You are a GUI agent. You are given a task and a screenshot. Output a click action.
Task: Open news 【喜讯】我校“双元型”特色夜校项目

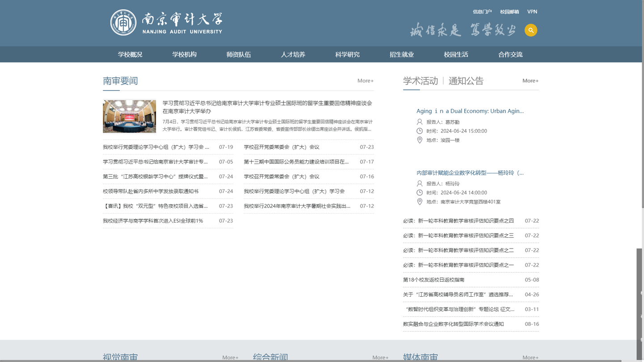(x=155, y=206)
